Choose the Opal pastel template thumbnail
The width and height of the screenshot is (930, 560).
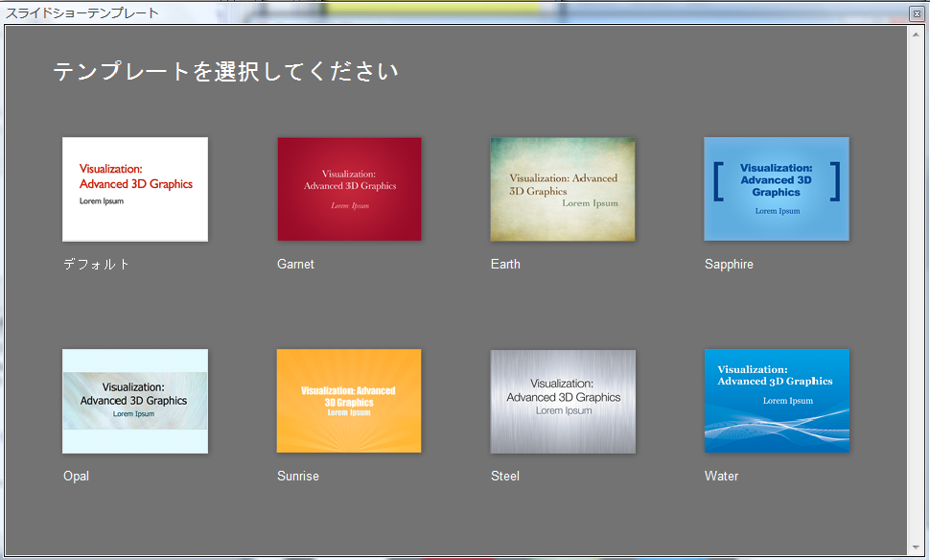[x=135, y=401]
